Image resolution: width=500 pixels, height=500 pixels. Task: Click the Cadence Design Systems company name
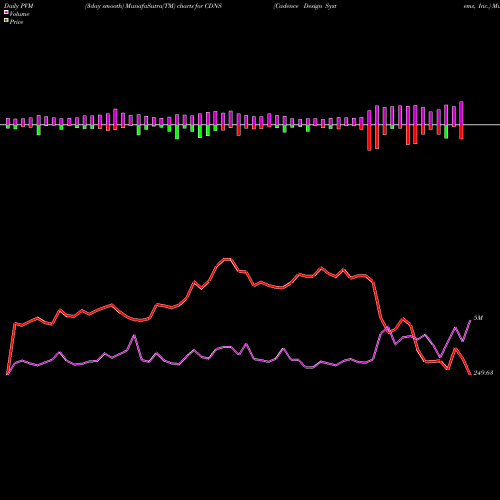[305, 6]
